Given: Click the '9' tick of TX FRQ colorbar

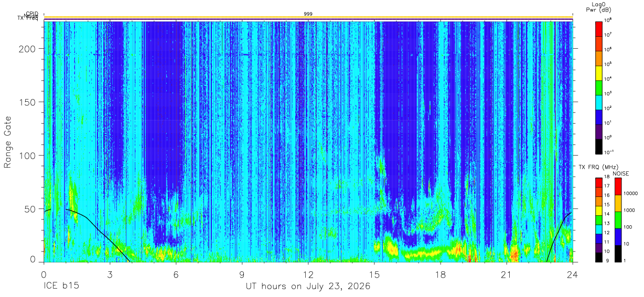Looking at the screenshot, I should [607, 261].
